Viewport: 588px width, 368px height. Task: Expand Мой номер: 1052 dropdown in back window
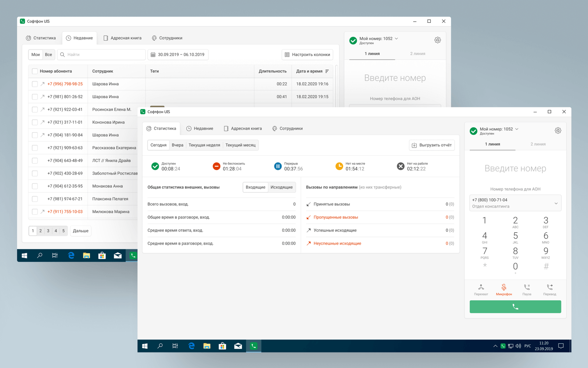pos(396,39)
